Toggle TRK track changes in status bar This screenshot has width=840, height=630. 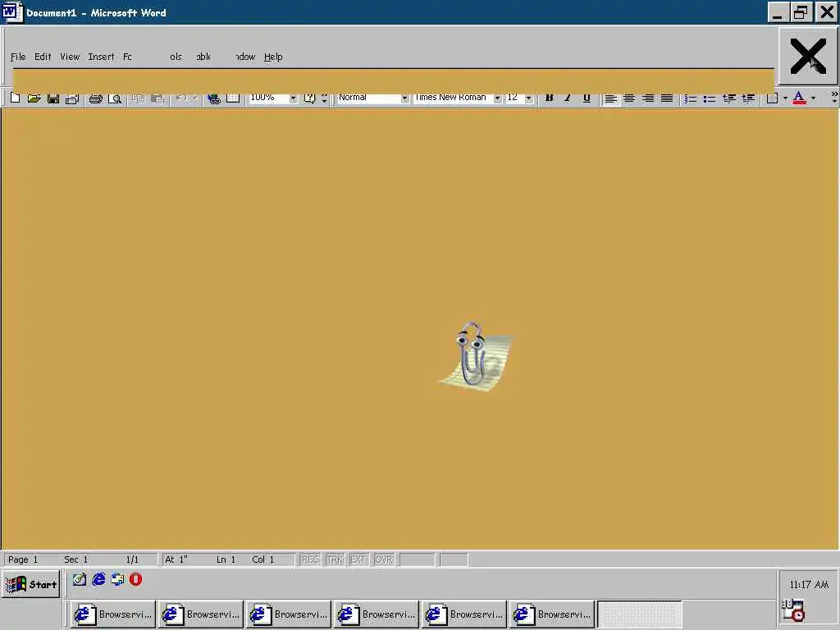[x=335, y=559]
